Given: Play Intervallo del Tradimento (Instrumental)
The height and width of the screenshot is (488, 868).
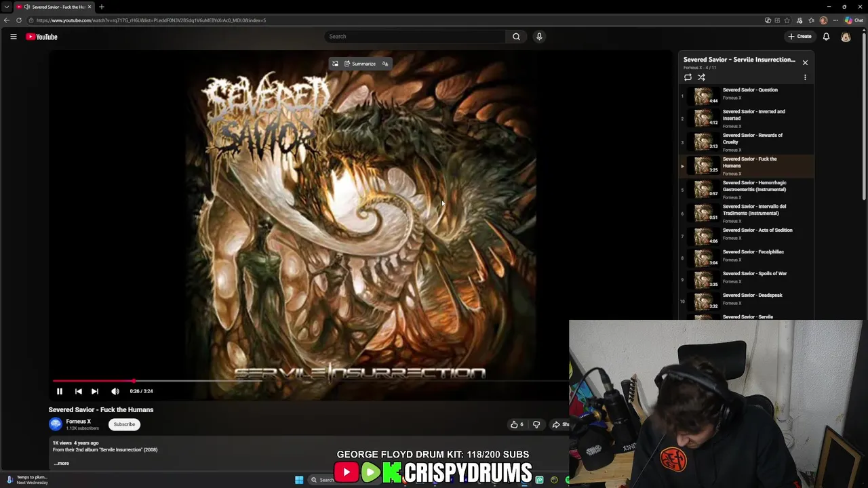Looking at the screenshot, I should pyautogui.click(x=746, y=213).
